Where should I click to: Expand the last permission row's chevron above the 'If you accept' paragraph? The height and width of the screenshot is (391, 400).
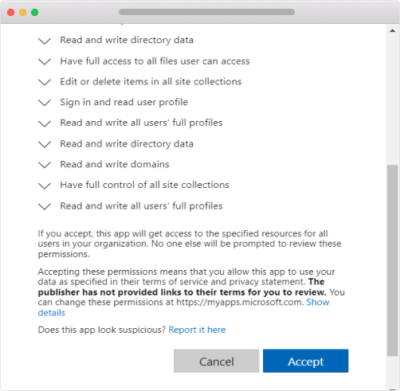pyautogui.click(x=44, y=207)
